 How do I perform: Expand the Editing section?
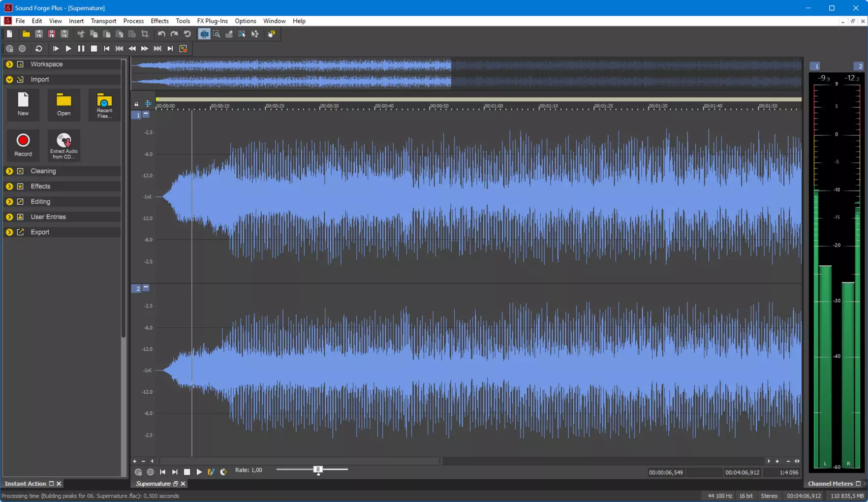9,202
